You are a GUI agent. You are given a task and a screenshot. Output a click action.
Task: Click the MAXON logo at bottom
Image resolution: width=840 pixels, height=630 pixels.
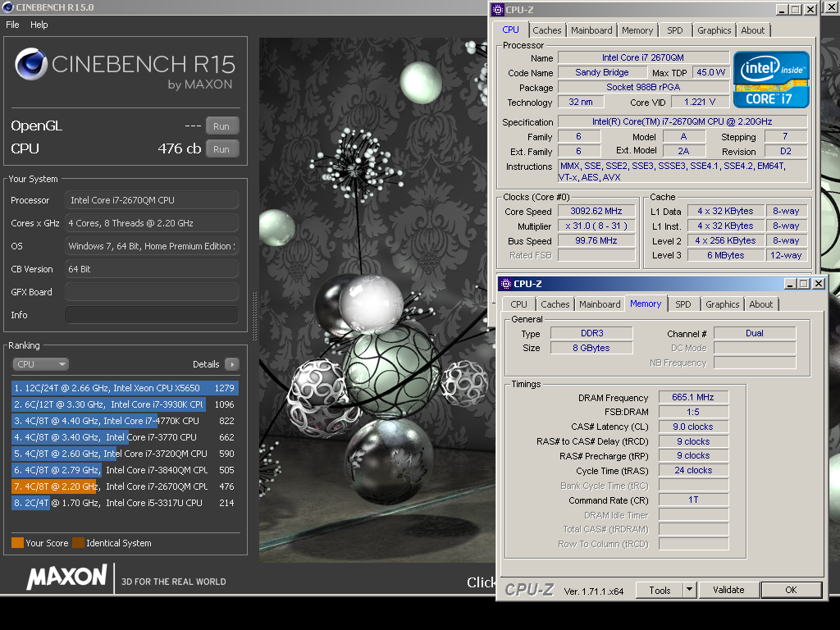(x=67, y=577)
